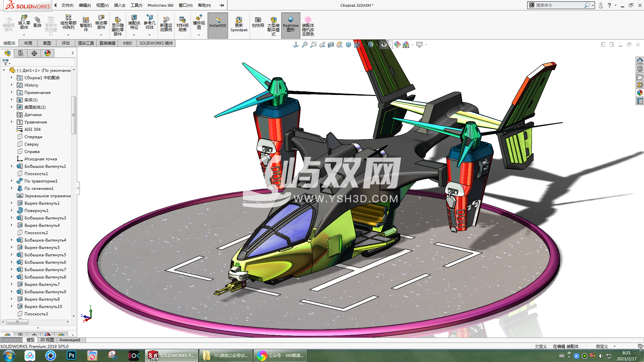
Task: Open Photoshop from the taskbar
Action: [71, 356]
